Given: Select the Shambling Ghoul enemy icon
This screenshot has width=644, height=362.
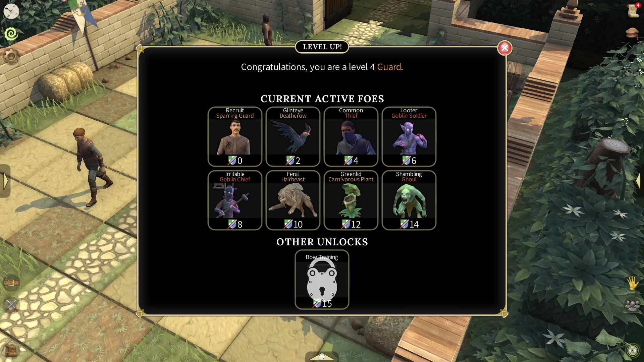Looking at the screenshot, I should pyautogui.click(x=409, y=200).
